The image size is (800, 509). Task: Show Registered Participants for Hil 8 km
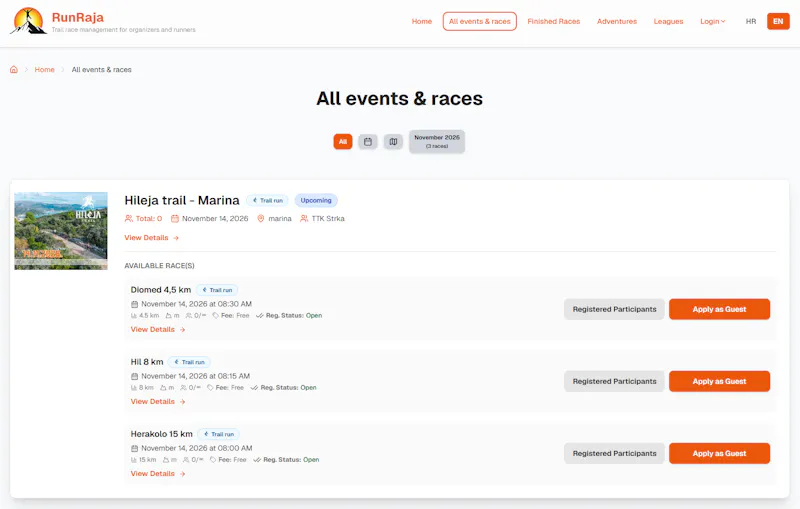point(614,381)
